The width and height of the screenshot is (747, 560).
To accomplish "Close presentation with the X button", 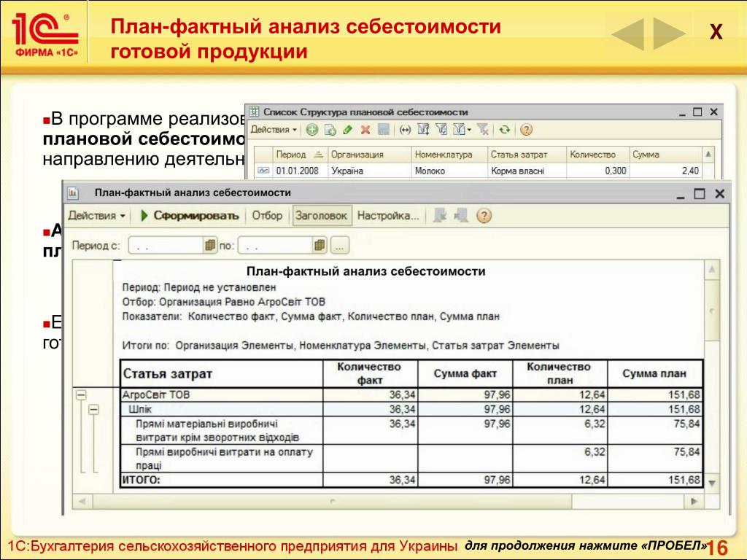I will coord(716,32).
